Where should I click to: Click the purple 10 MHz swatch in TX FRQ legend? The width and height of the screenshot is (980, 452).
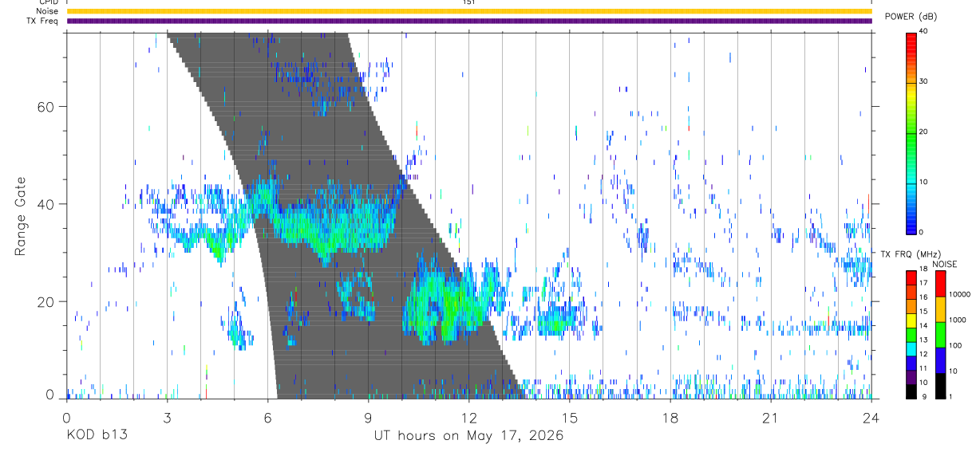point(911,376)
